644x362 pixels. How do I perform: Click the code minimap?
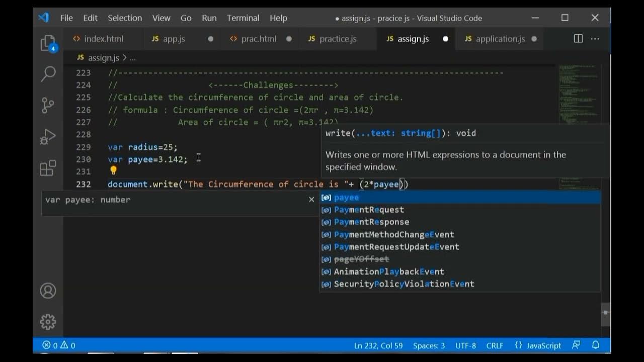(x=579, y=96)
